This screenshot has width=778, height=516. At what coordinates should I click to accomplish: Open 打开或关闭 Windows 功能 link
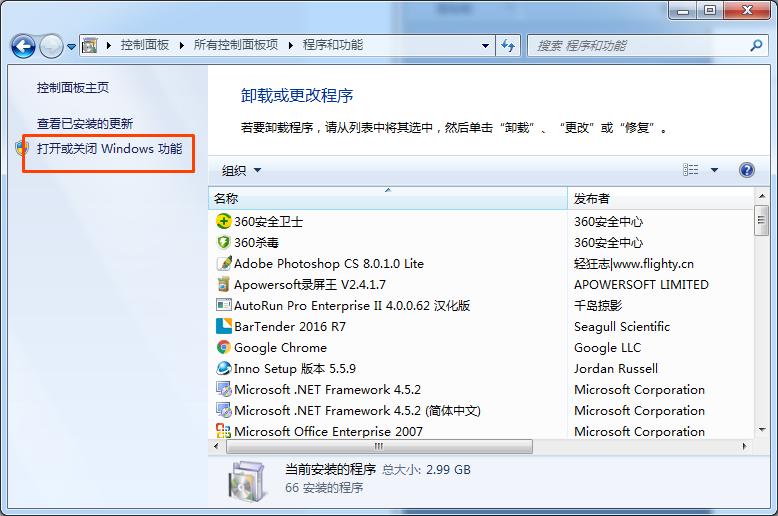[x=110, y=148]
